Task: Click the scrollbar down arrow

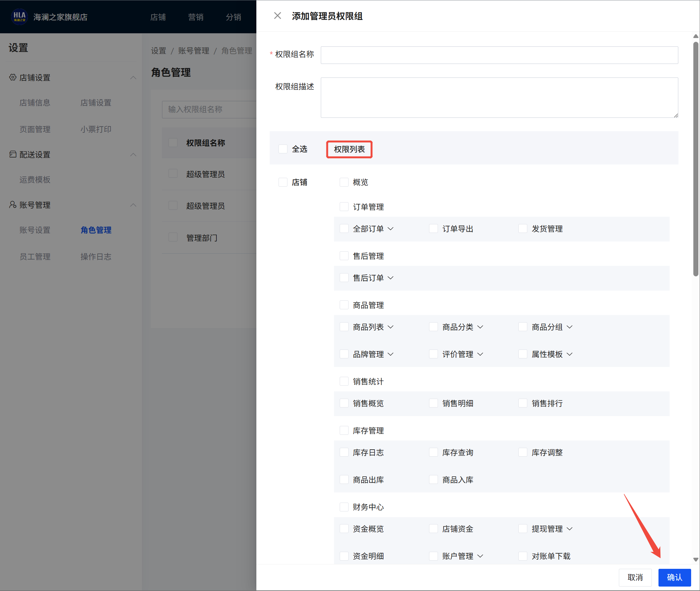Action: click(x=696, y=560)
